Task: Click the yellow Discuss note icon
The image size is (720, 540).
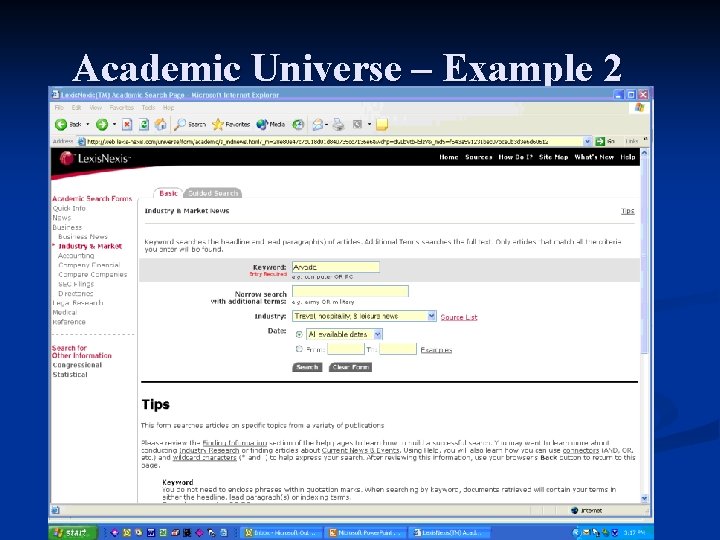Action: 382,124
